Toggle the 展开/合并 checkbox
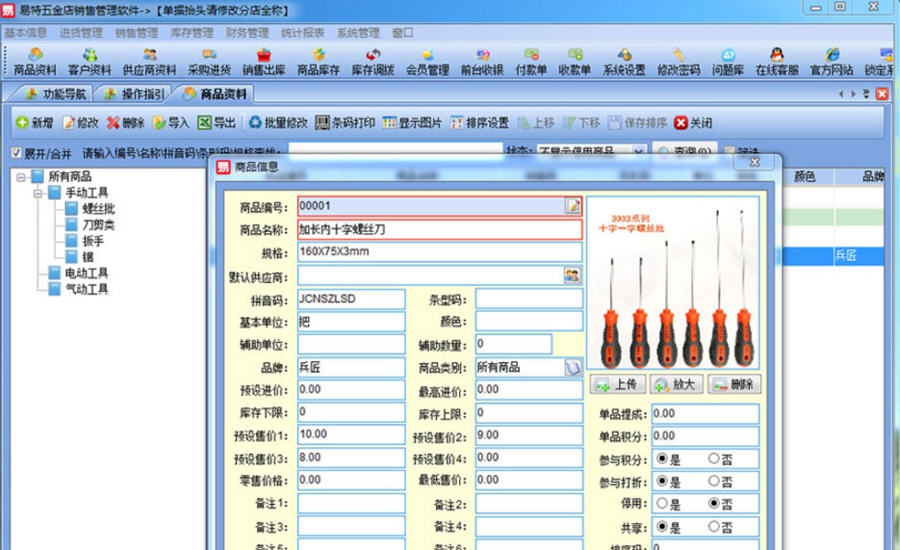 point(16,153)
